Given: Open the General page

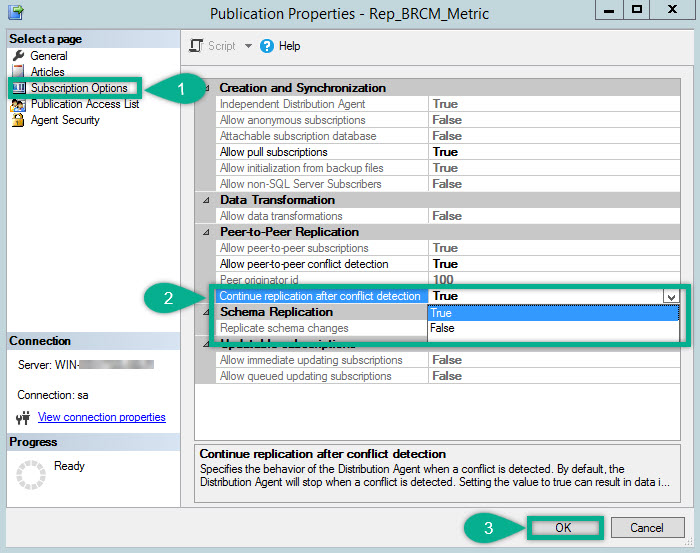Looking at the screenshot, I should click(49, 56).
